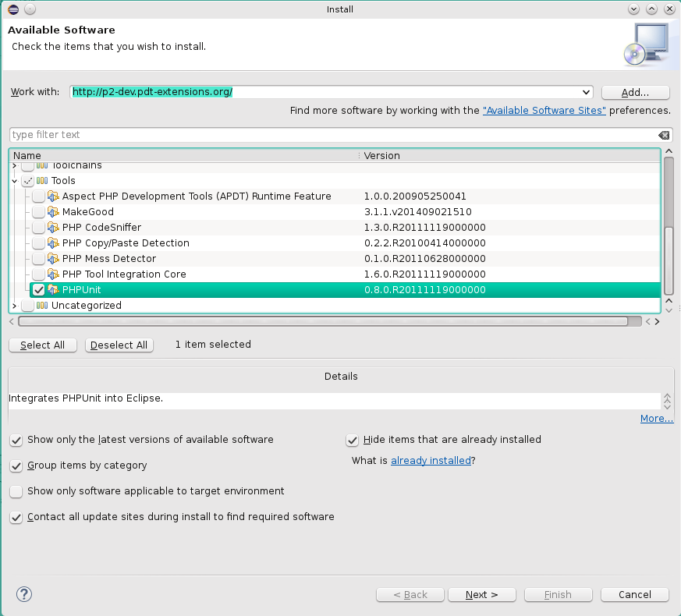Click the Tools category icon
Screen dimensions: 681x616
42,181
